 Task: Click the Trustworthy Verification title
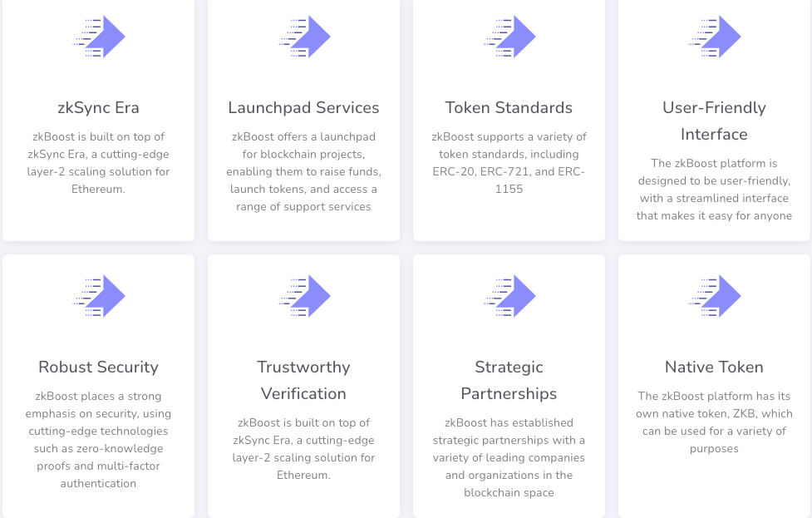click(303, 380)
